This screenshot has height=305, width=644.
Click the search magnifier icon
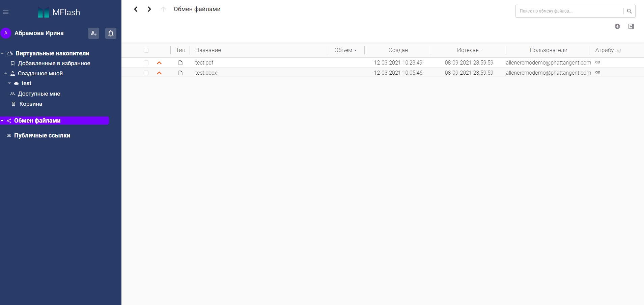coord(629,11)
